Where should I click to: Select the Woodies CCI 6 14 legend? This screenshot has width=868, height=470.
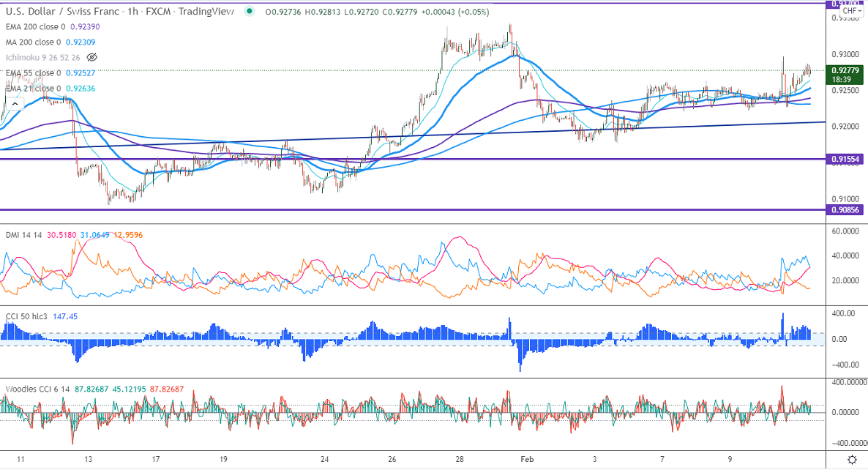(x=37, y=389)
